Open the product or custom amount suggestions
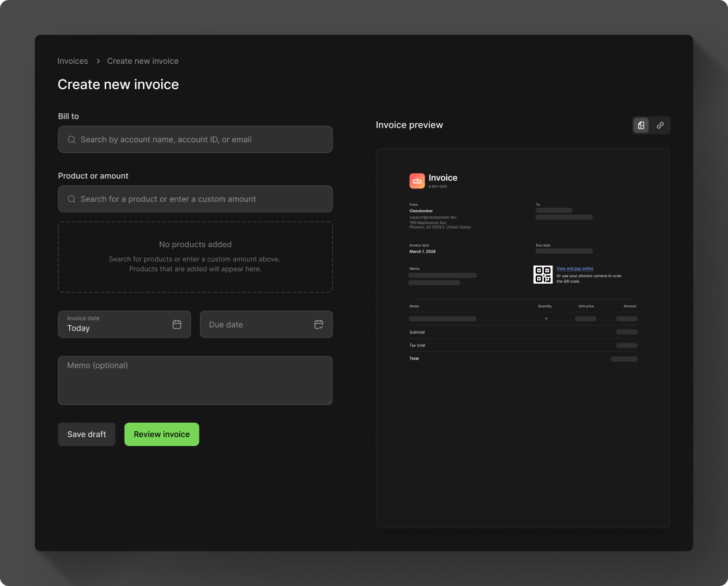728x586 pixels. click(x=195, y=199)
